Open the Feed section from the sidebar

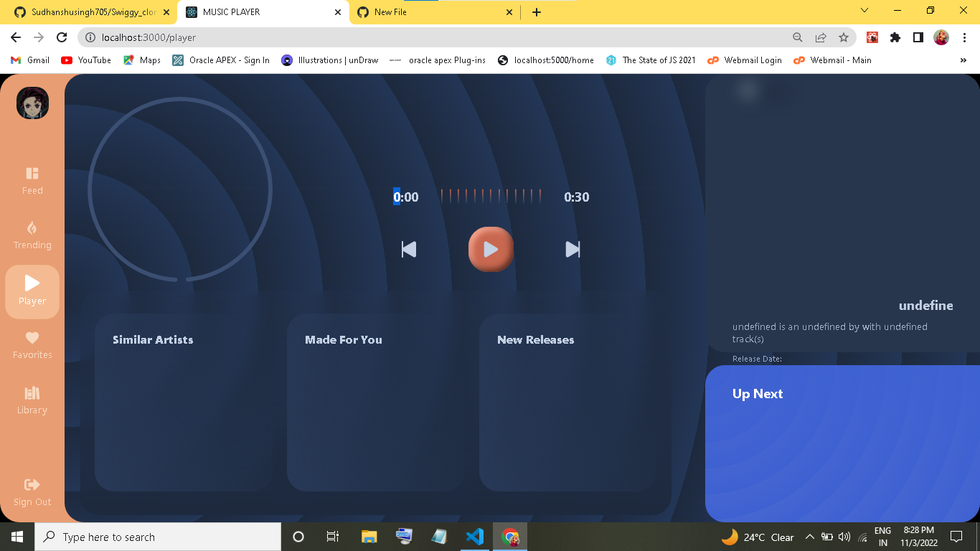pos(32,179)
